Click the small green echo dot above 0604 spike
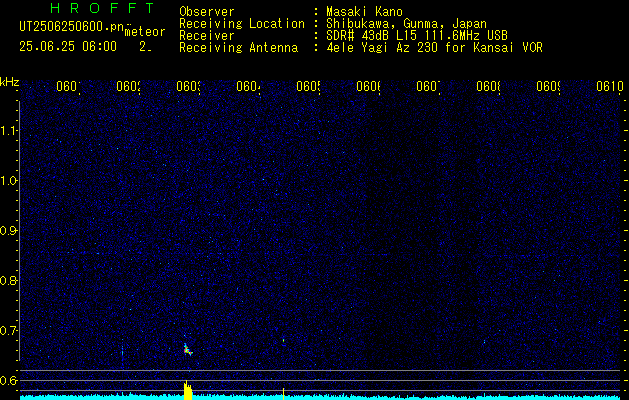The width and height of the screenshot is (629, 400). coord(283,341)
